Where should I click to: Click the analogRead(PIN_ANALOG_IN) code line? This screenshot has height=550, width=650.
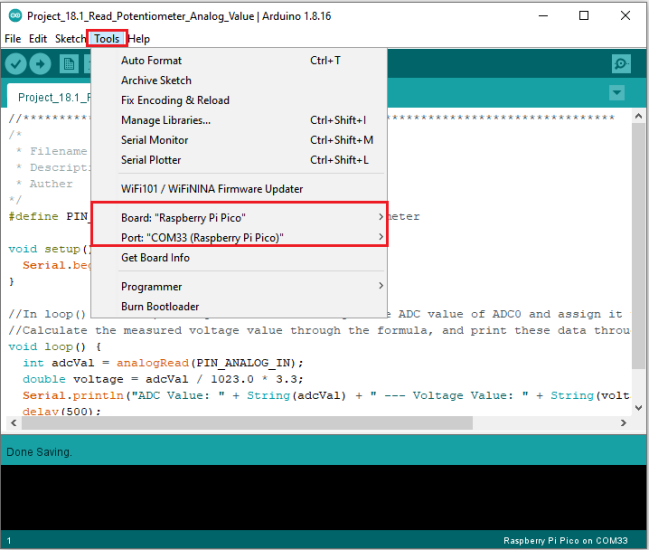tap(163, 363)
